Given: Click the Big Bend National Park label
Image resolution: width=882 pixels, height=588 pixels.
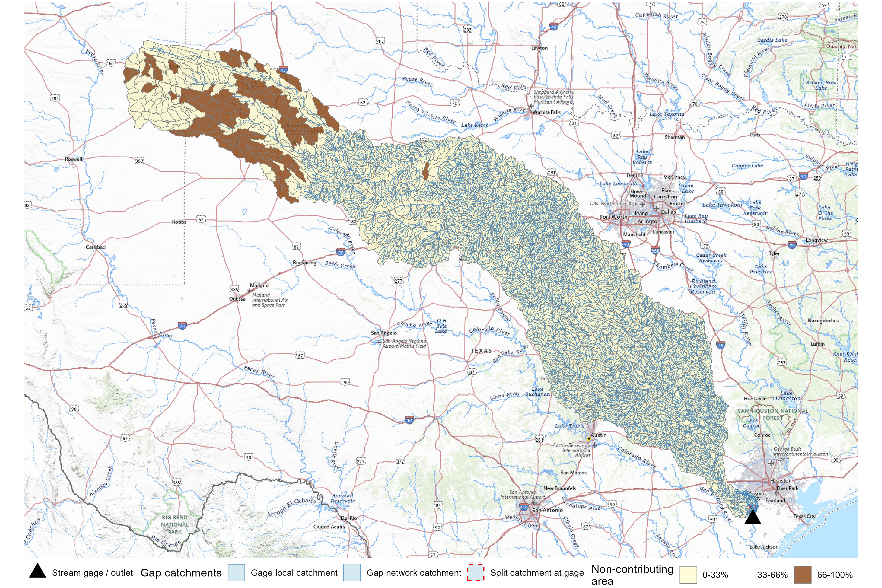Looking at the screenshot, I should tap(175, 524).
